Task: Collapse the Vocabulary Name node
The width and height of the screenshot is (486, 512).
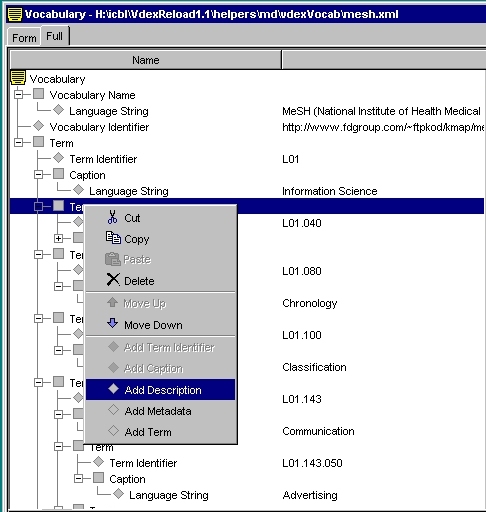Action: coord(18,94)
